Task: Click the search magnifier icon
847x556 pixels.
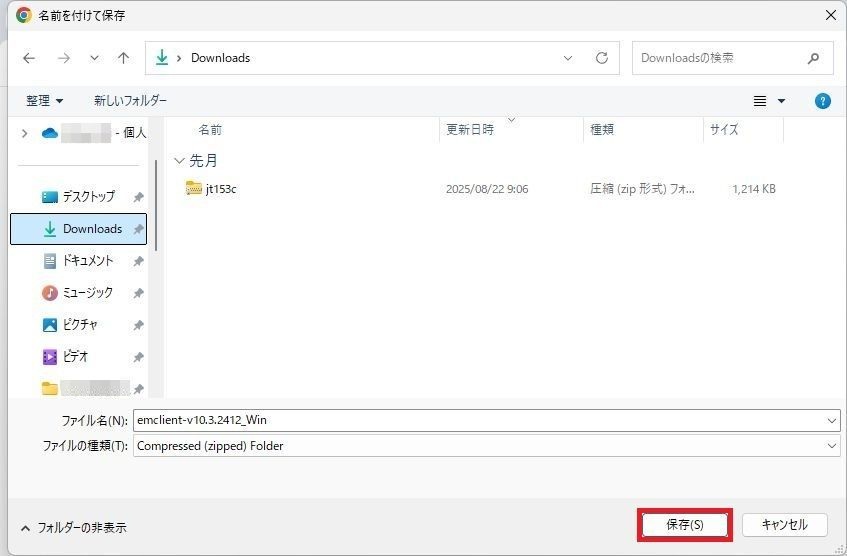Action: 814,58
